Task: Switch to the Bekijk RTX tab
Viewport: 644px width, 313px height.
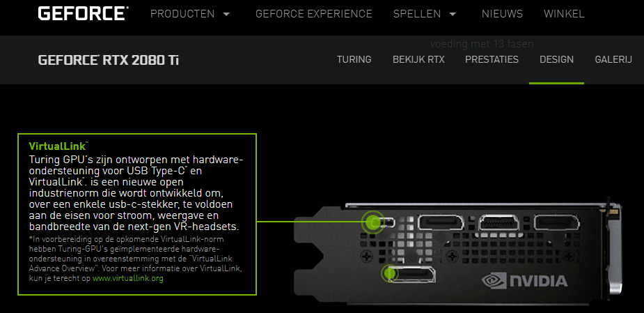Action: tap(418, 60)
